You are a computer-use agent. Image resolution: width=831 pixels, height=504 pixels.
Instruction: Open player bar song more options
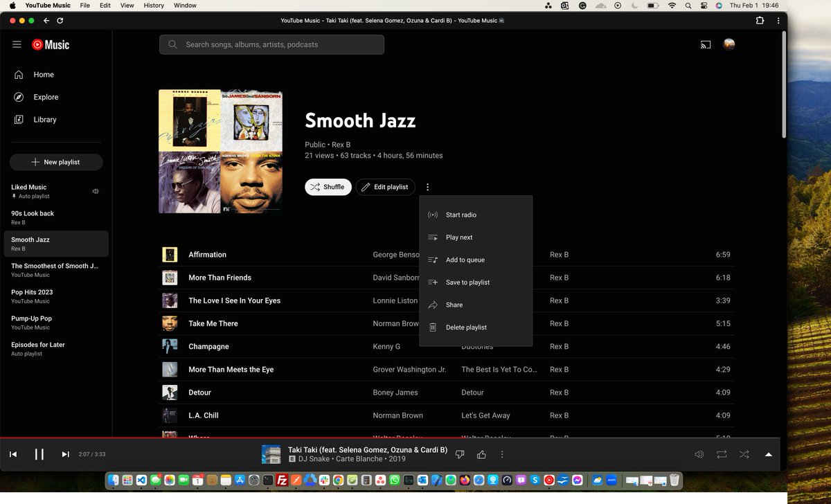(502, 454)
